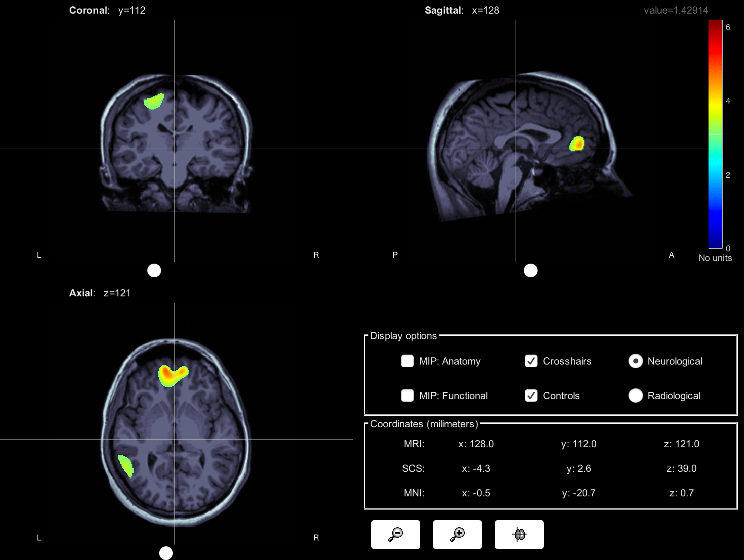Click the coronal view slice slider knob
The width and height of the screenshot is (744, 560).
coord(154,270)
